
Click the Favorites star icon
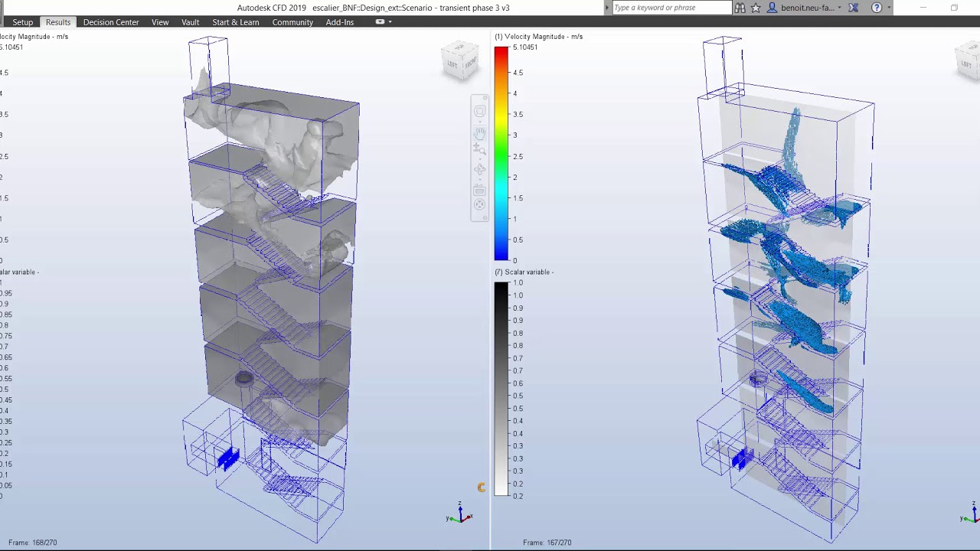(756, 8)
